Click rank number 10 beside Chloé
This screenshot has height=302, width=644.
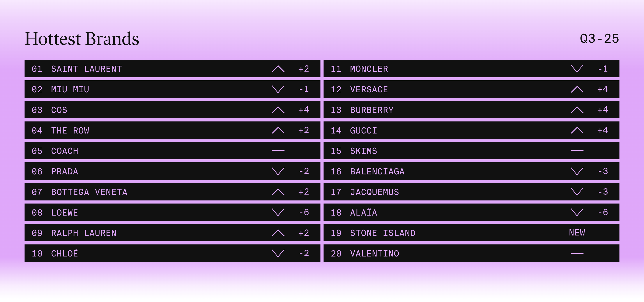(x=37, y=254)
